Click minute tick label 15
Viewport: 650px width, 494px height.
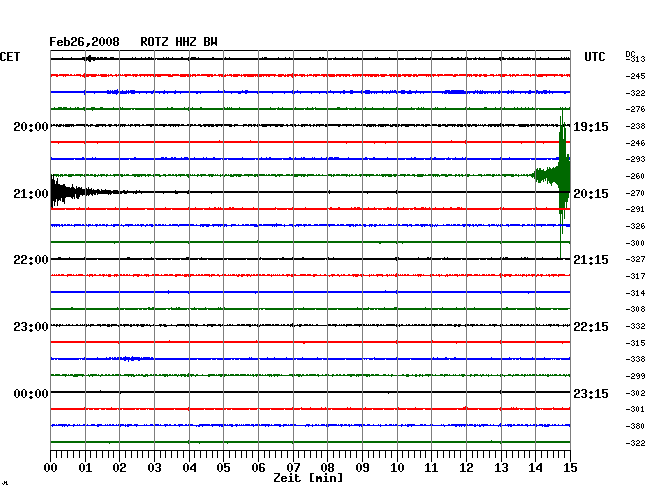point(570,468)
